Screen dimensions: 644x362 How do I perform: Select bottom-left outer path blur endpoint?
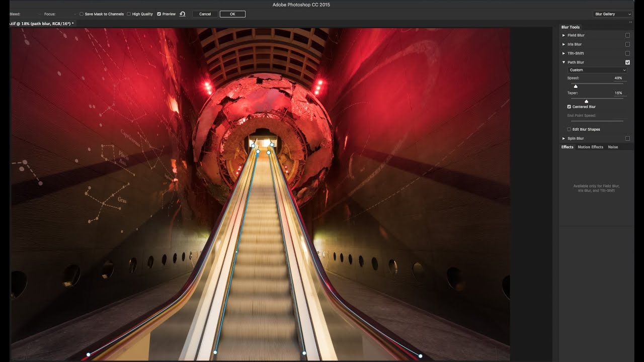(89, 354)
